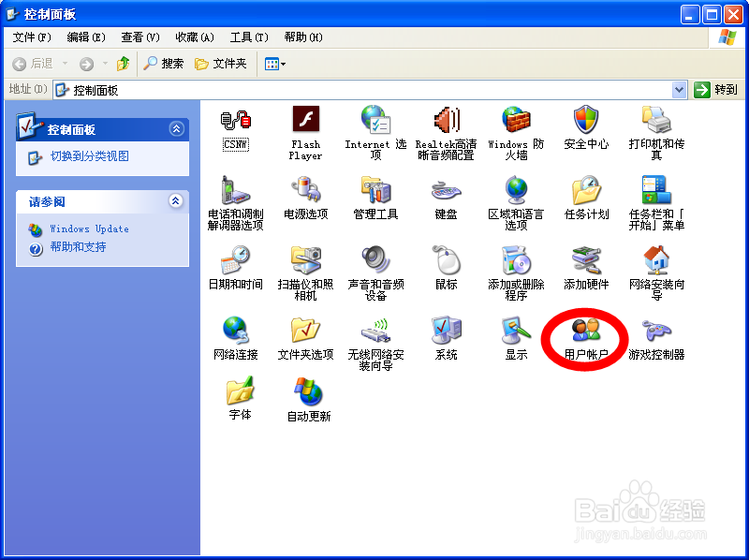749x560 pixels.
Task: Minimize the 控制面板 window
Action: (690, 15)
